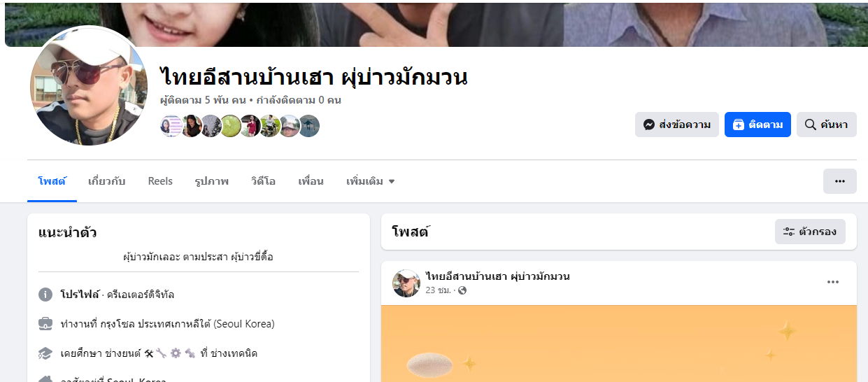Open the Reels tab
Viewport: 868px width, 382px height.
pyautogui.click(x=160, y=181)
